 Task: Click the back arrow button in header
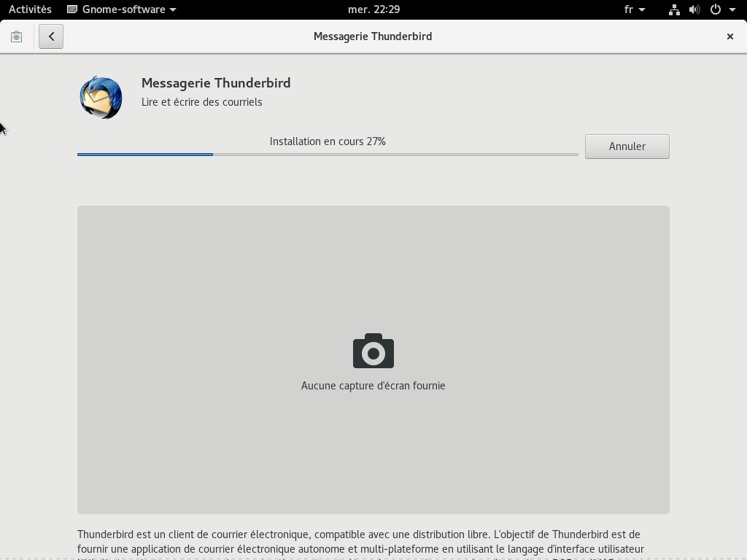click(51, 36)
